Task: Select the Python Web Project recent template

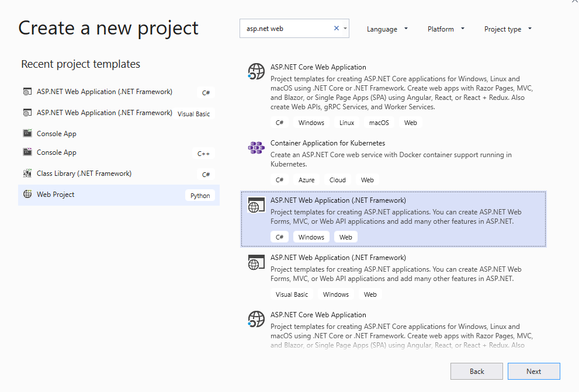Action: [56, 195]
